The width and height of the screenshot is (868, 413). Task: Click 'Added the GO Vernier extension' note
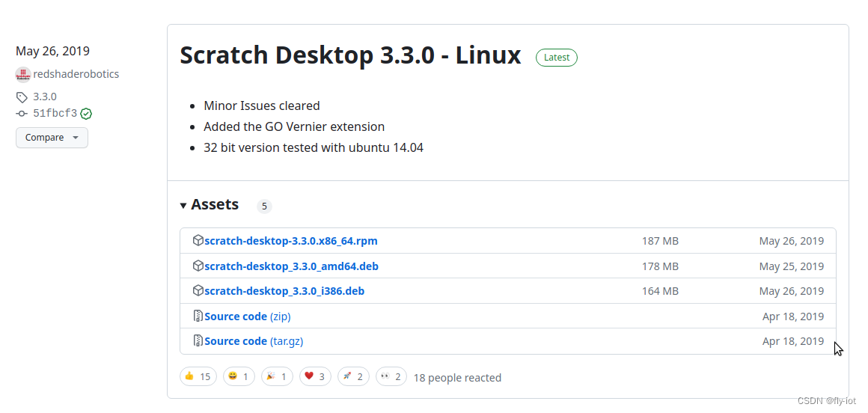point(294,126)
